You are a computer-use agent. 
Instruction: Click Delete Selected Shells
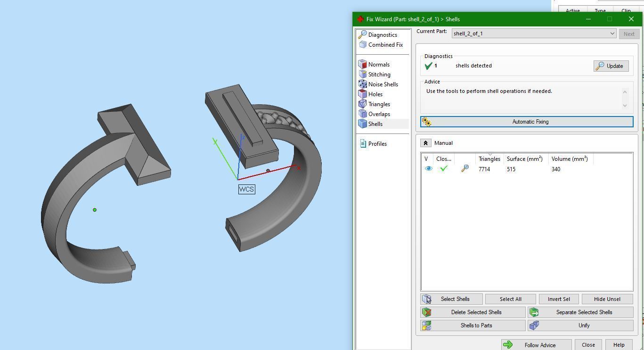click(473, 312)
